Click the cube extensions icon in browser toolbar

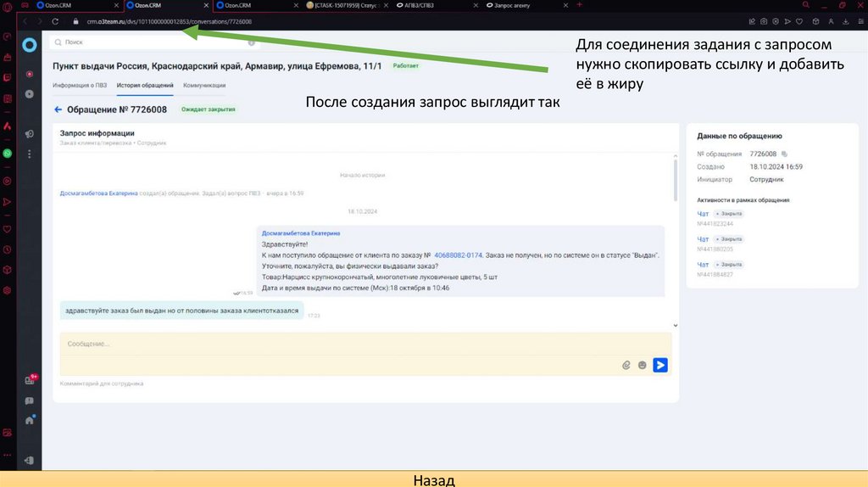815,21
